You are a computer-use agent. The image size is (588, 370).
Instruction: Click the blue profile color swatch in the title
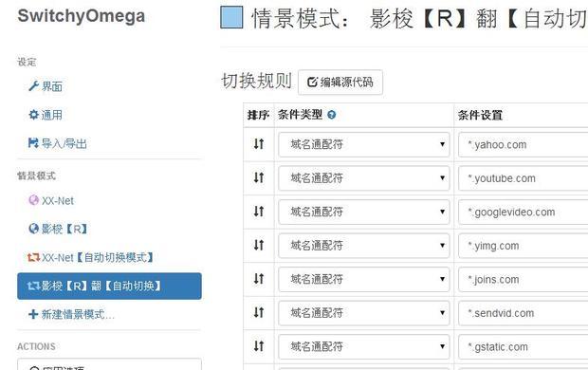(x=231, y=17)
